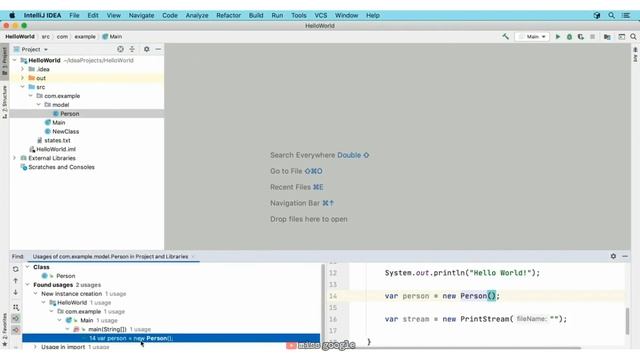Collapse New instance creation node
This screenshot has width=640, height=360.
click(36, 294)
